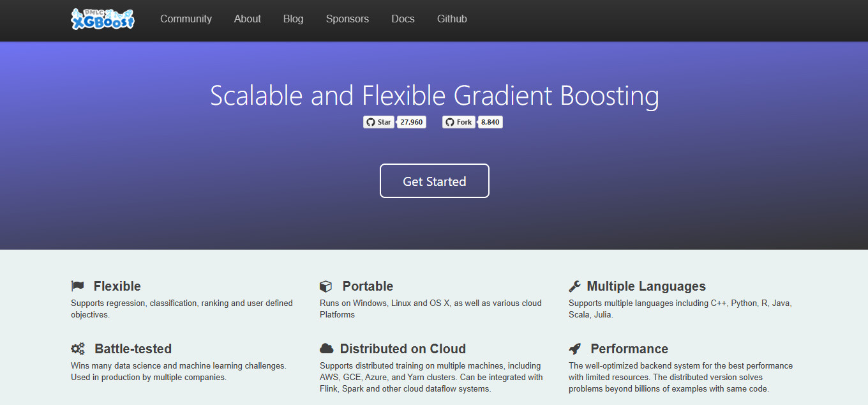Viewport: 868px width, 405px height.
Task: Click the Get Started button
Action: click(x=435, y=181)
